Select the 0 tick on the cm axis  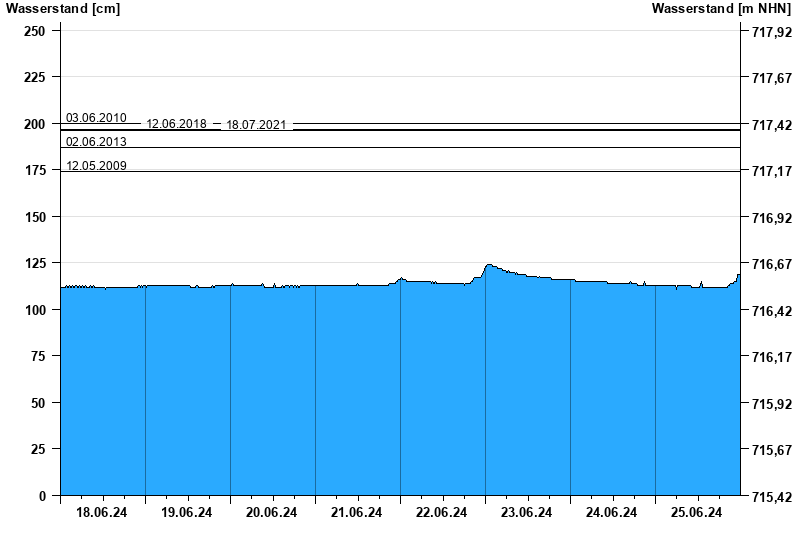(x=42, y=496)
